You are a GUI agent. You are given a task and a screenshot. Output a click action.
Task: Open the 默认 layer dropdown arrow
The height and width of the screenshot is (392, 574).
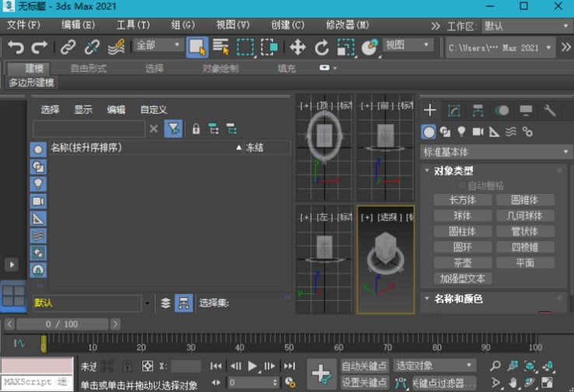[x=147, y=303]
